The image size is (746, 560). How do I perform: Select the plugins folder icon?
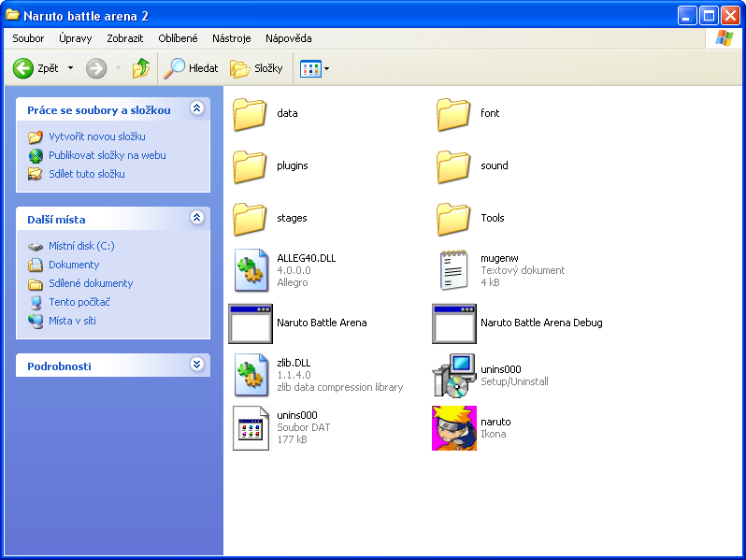250,166
